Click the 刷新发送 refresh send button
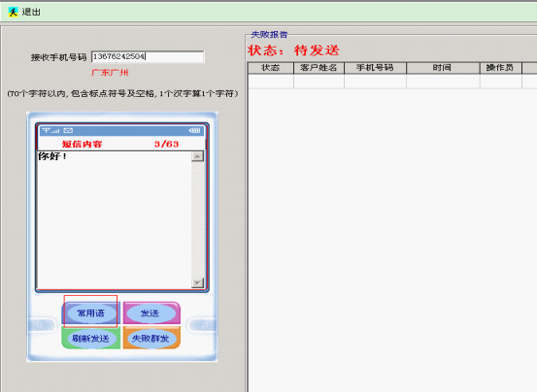Viewport: 537px width, 392px height. click(x=90, y=339)
